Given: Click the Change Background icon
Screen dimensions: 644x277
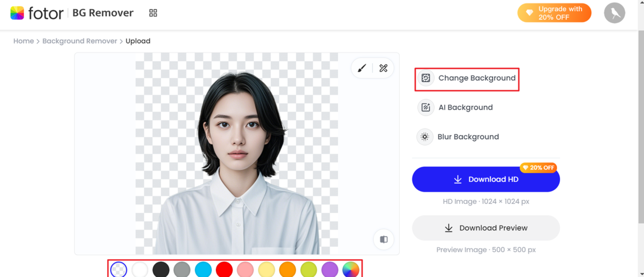Looking at the screenshot, I should [426, 78].
